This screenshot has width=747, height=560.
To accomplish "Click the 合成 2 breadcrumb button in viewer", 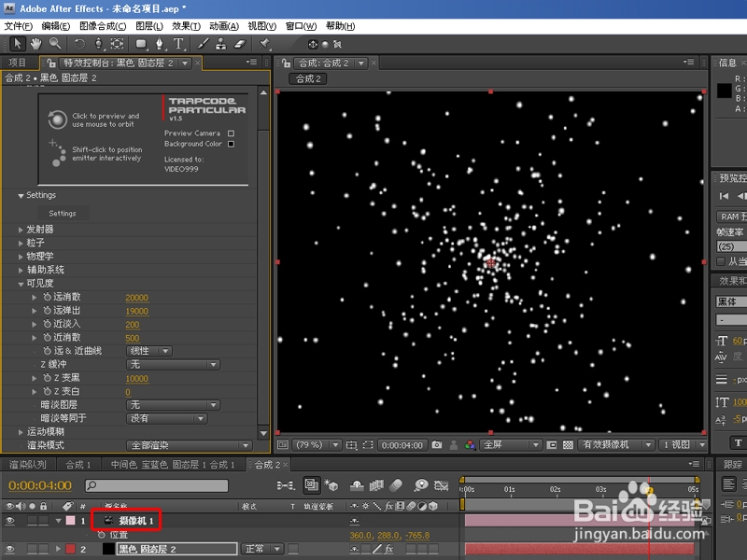I will (x=308, y=78).
